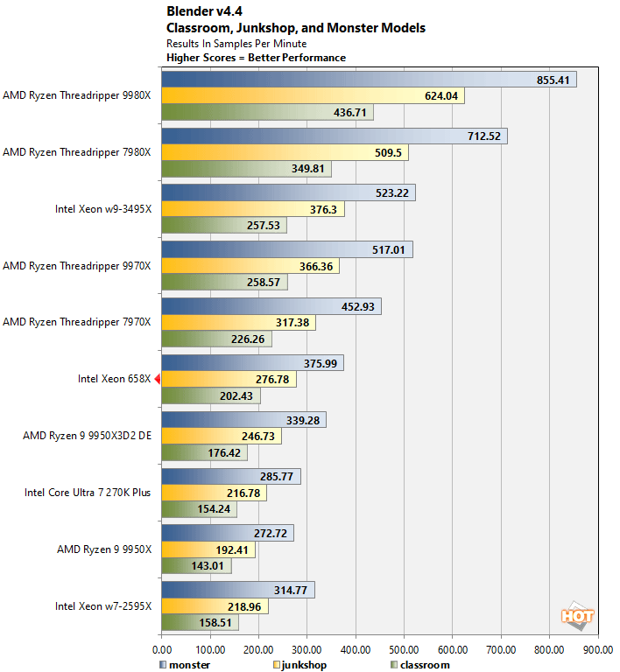Click 'Classroom, Junkshop, and Monster Models' subtitle

[296, 28]
